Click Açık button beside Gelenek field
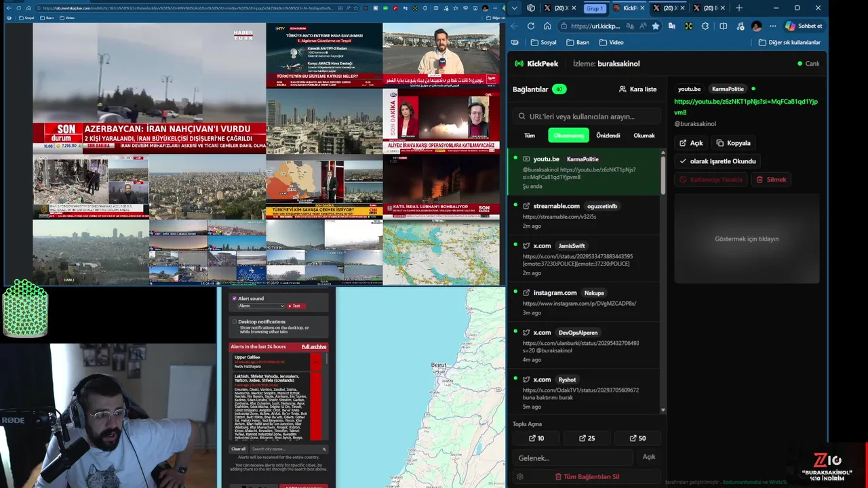This screenshot has width=868, height=488. (649, 457)
